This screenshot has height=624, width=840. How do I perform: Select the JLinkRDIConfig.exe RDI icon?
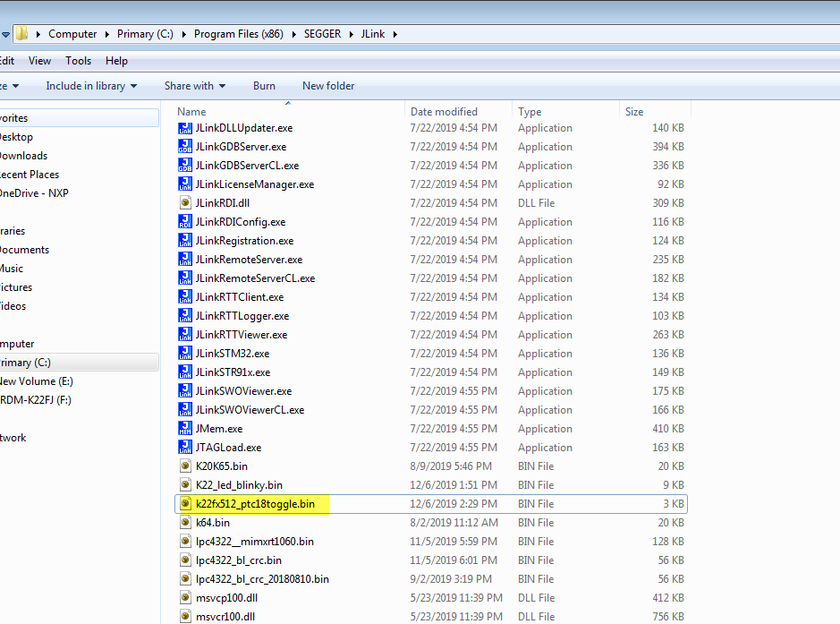[185, 222]
